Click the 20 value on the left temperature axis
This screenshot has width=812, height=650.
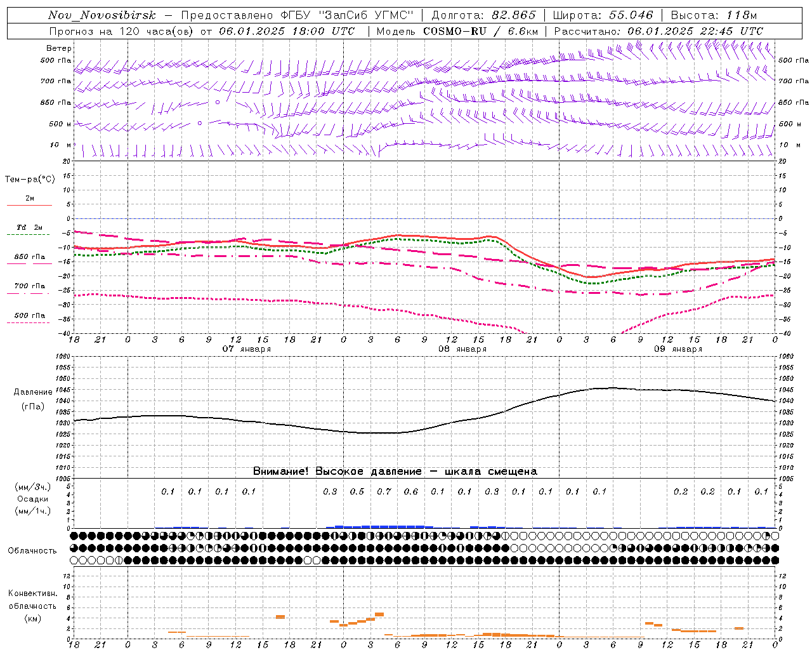[67, 161]
